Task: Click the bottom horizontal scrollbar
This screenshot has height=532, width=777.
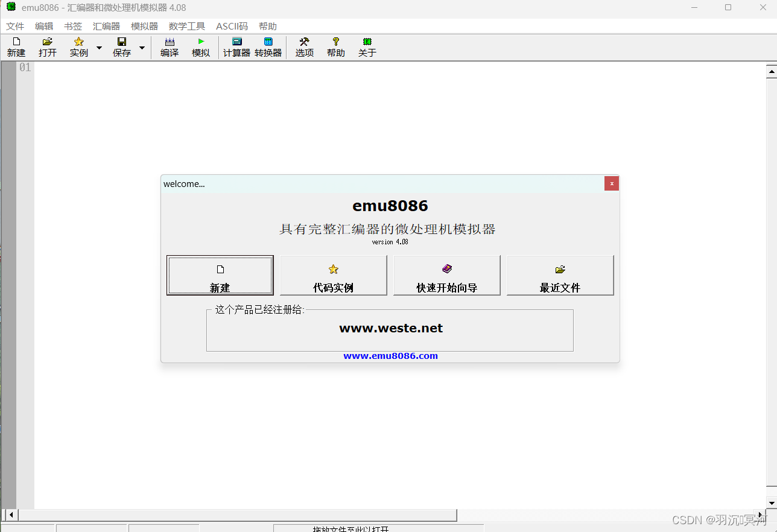Action: [x=241, y=515]
